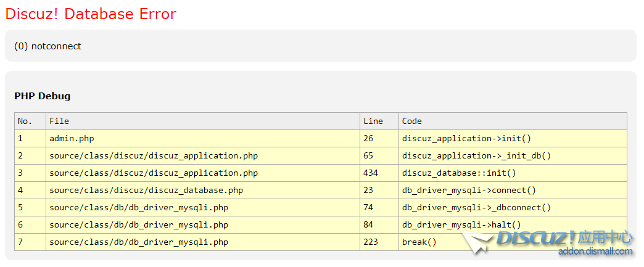Click the discuz_database.php file path
This screenshot has height=267, width=644.
[x=146, y=191]
